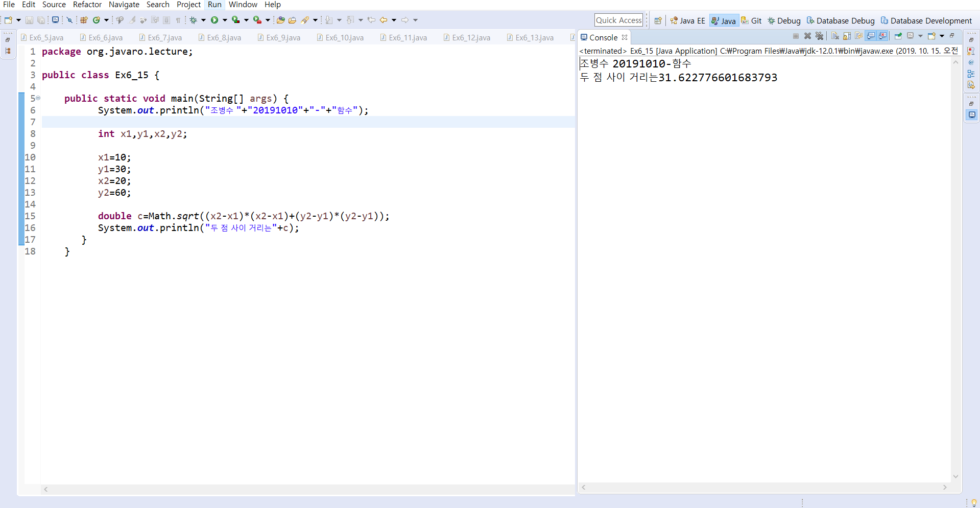Open the Search dropdown arrow

click(x=315, y=20)
